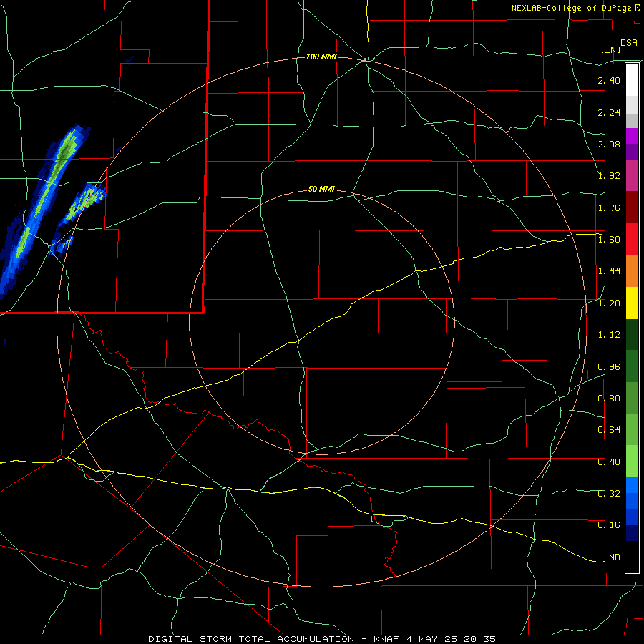Click the 0.96 legend value
Image resolution: width=644 pixels, height=644 pixels.
pos(609,367)
